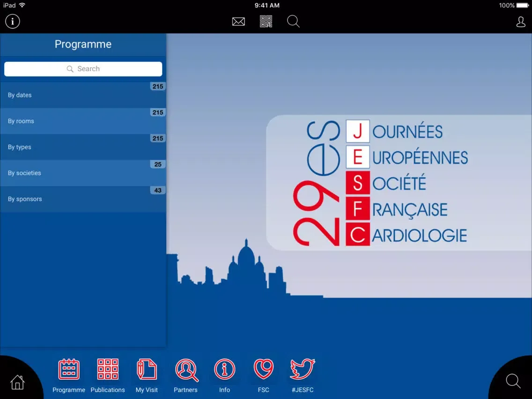532x399 pixels.
Task: Click the Programme panel title
Action: point(83,44)
